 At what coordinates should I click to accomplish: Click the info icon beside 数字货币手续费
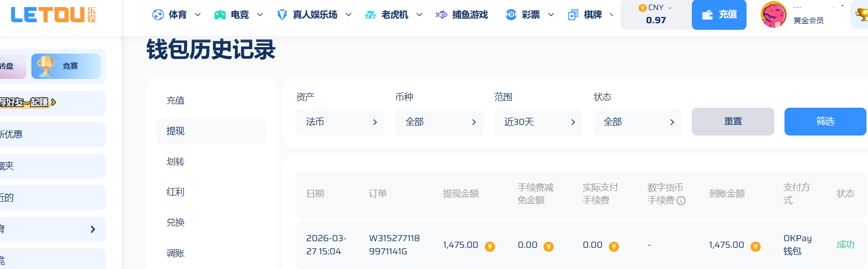point(681,201)
